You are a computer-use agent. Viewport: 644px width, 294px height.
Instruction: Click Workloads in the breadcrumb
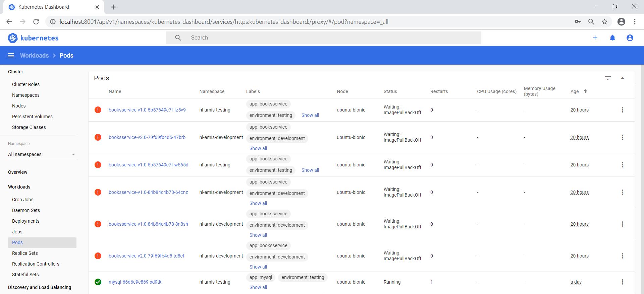pos(34,55)
